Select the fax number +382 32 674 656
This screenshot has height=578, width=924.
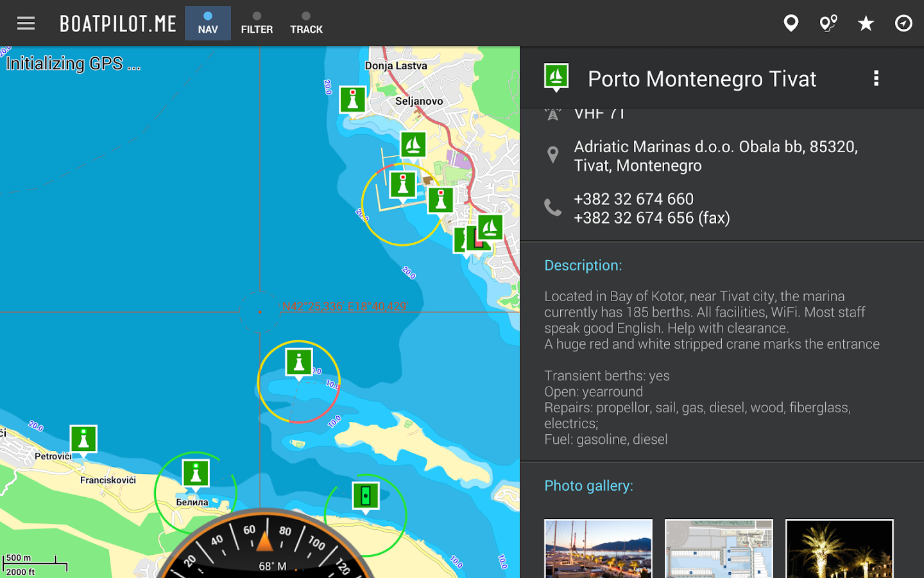(x=652, y=218)
